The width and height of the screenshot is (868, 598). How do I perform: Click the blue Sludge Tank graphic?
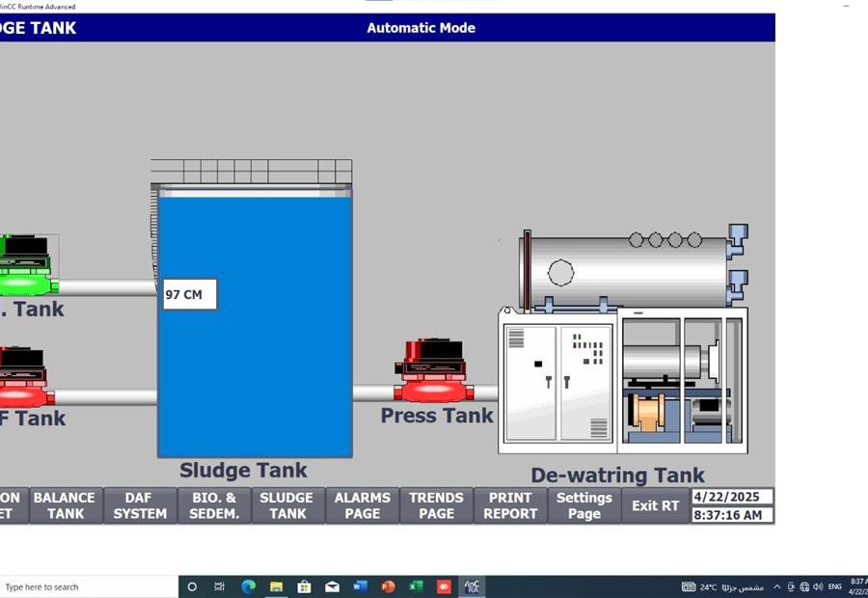coord(255,321)
